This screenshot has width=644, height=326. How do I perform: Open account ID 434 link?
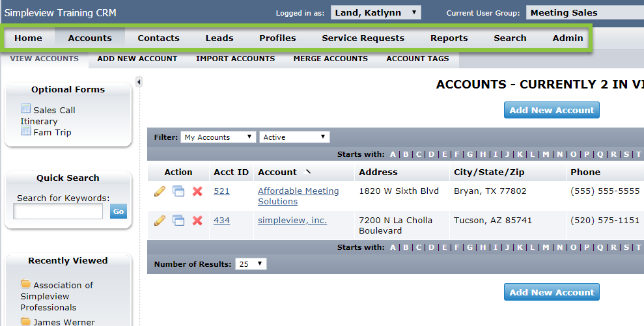pyautogui.click(x=221, y=221)
